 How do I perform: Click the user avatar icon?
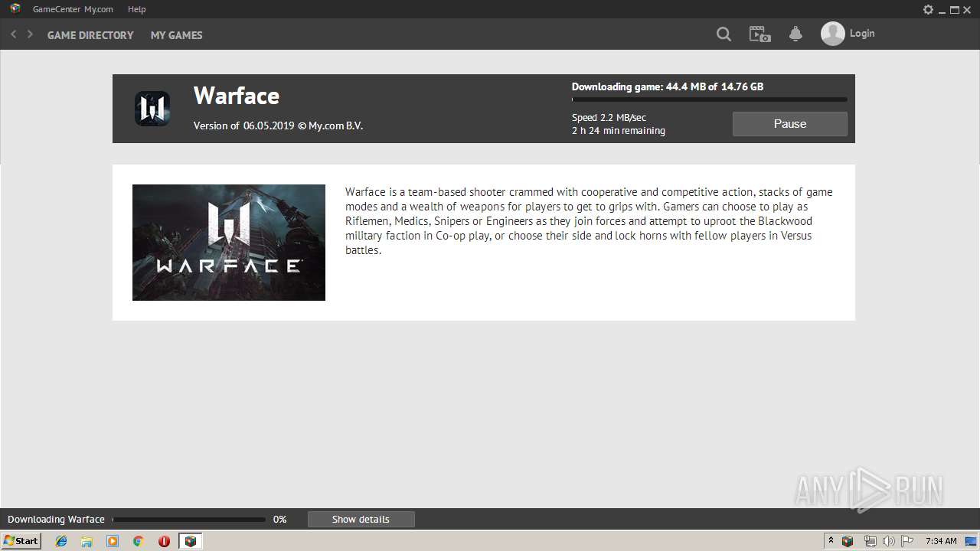pos(832,34)
